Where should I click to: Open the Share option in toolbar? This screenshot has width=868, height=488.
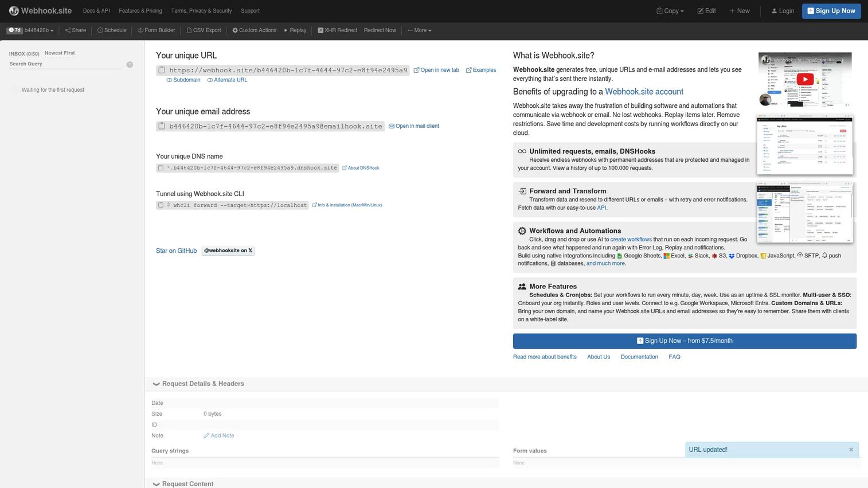(x=76, y=30)
